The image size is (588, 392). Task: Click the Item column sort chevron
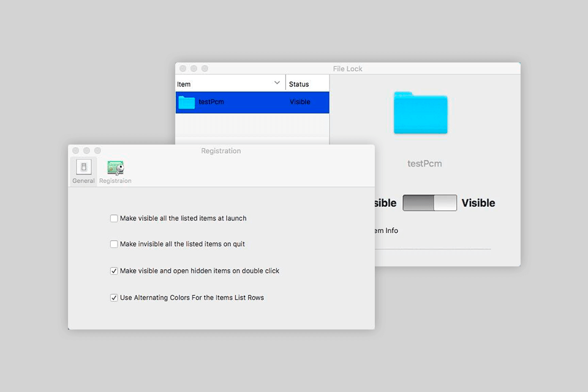(x=277, y=83)
